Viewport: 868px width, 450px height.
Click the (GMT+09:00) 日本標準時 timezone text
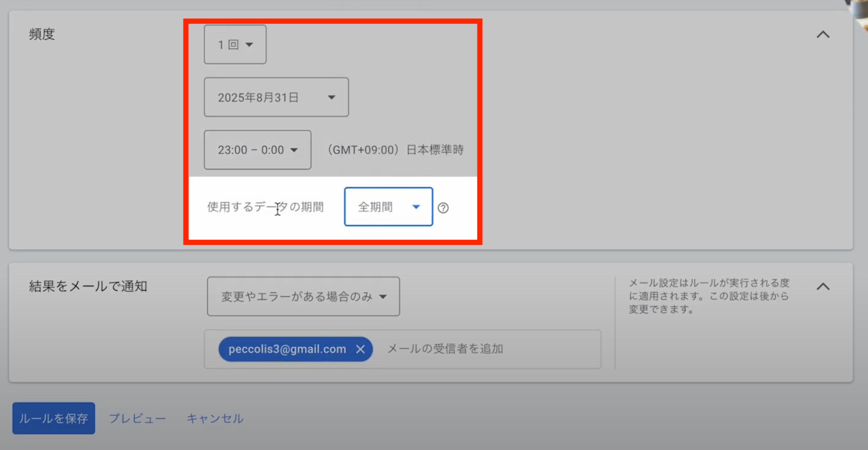[x=395, y=150]
